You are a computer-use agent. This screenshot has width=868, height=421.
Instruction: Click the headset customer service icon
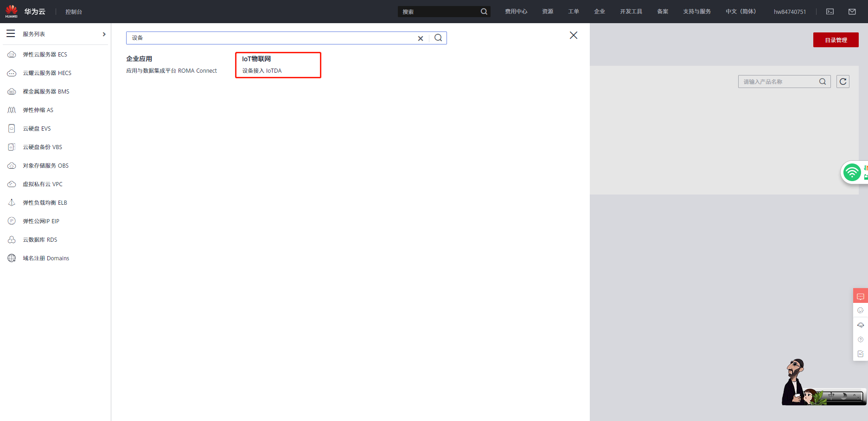pyautogui.click(x=861, y=325)
